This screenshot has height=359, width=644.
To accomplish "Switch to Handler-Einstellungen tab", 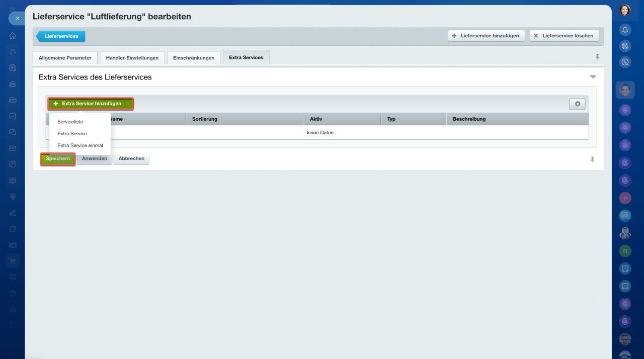I will 132,58.
